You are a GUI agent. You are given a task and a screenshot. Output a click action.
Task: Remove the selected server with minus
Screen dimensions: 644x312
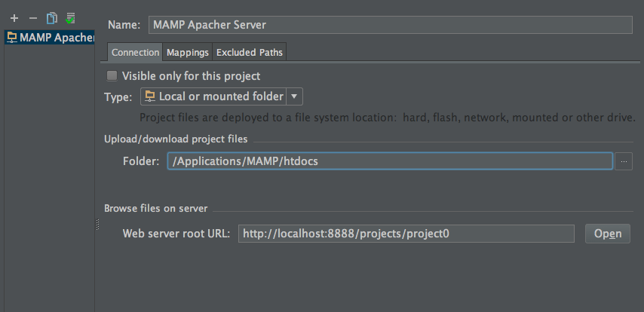point(33,19)
